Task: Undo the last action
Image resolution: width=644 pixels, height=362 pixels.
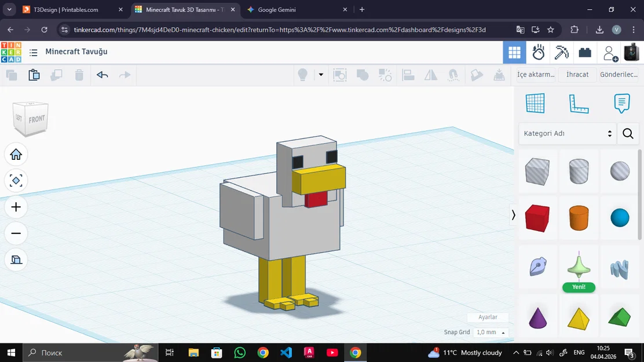Action: [x=102, y=74]
